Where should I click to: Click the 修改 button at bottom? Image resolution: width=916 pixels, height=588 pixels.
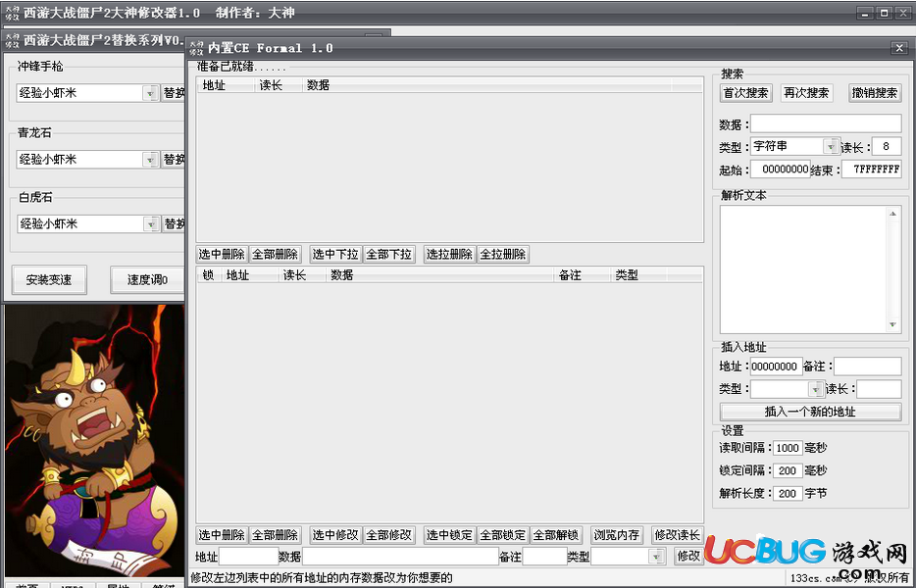point(688,557)
